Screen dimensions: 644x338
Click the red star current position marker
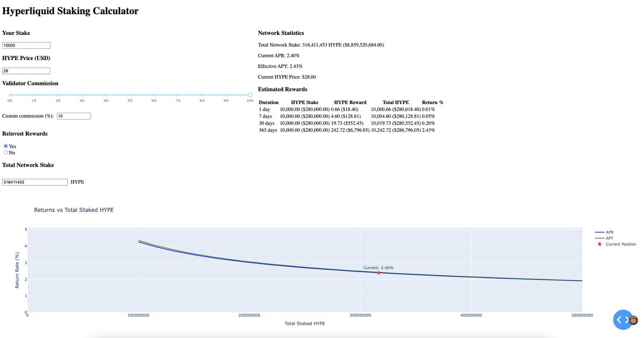click(x=378, y=273)
